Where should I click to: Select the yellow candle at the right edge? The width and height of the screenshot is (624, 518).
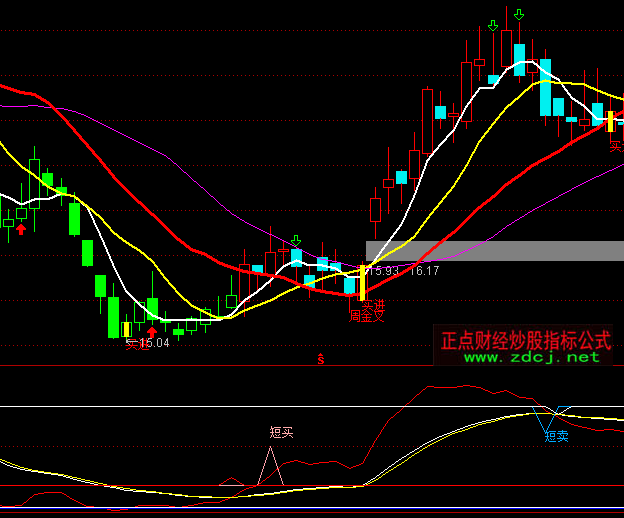tap(610, 120)
